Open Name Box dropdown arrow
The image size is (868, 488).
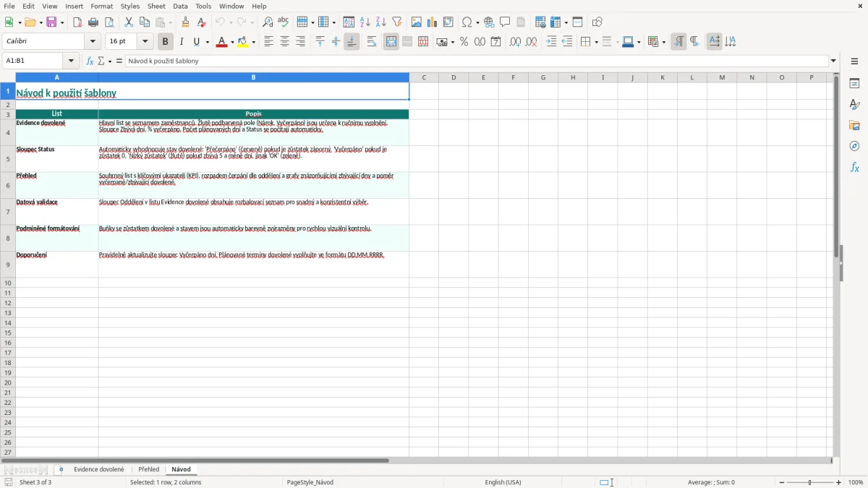tap(71, 61)
